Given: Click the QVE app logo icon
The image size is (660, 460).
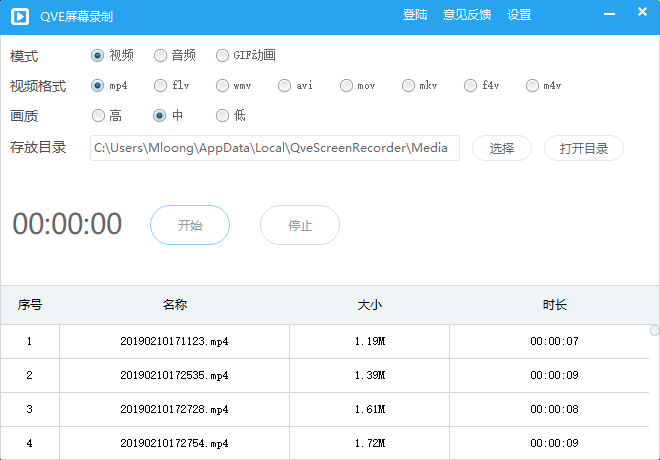Looking at the screenshot, I should coord(19,15).
